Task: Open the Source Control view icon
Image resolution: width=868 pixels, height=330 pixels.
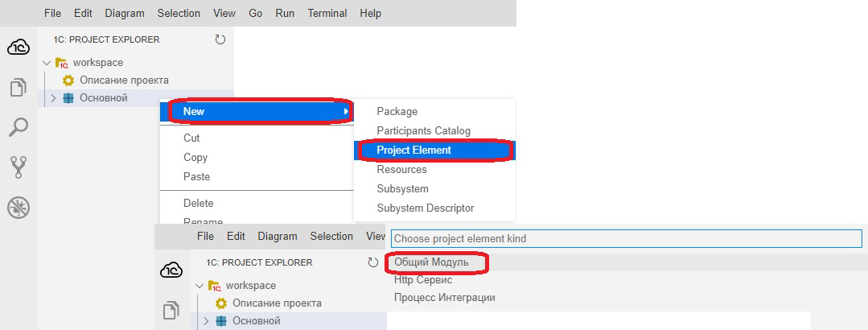Action: coord(19,167)
